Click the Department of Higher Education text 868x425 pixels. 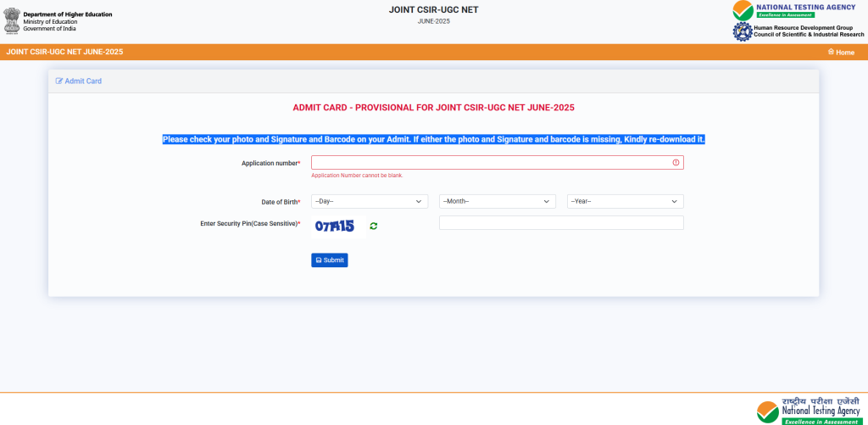[68, 14]
